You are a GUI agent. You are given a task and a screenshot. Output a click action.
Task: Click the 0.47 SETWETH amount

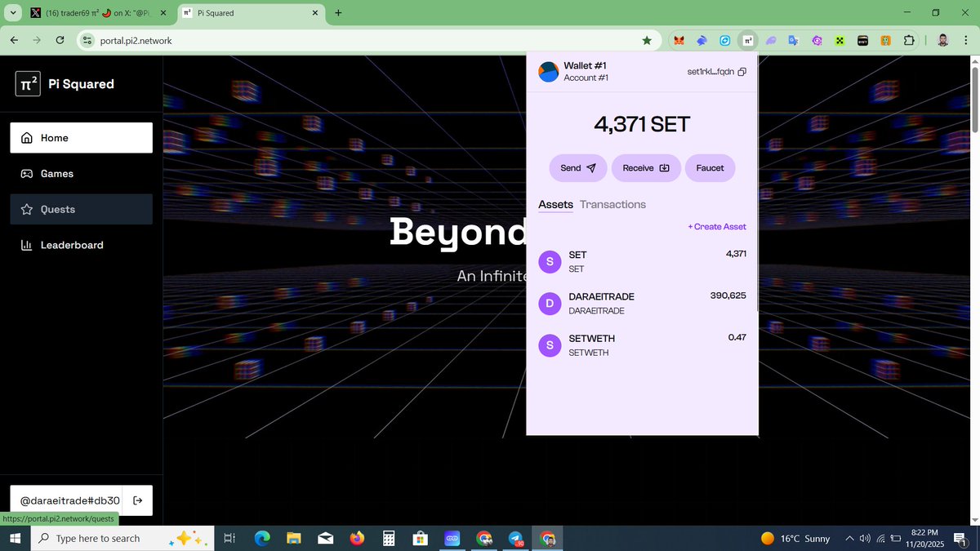pos(737,337)
